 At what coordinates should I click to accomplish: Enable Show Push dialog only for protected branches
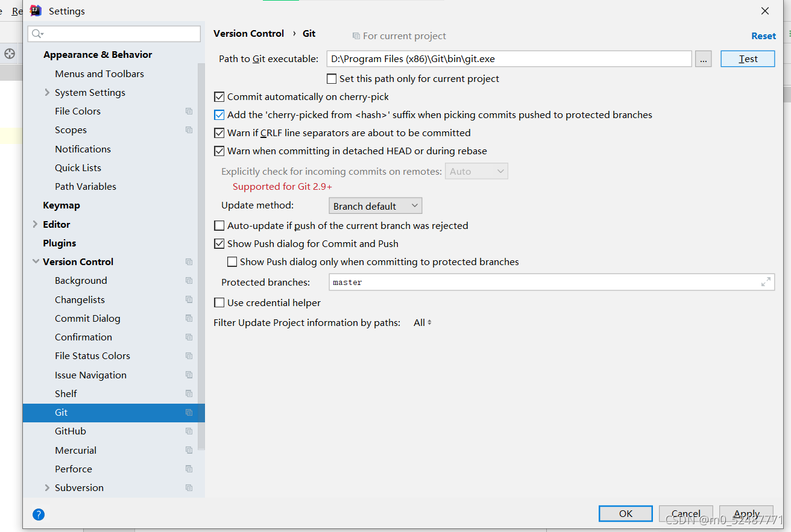coord(232,261)
